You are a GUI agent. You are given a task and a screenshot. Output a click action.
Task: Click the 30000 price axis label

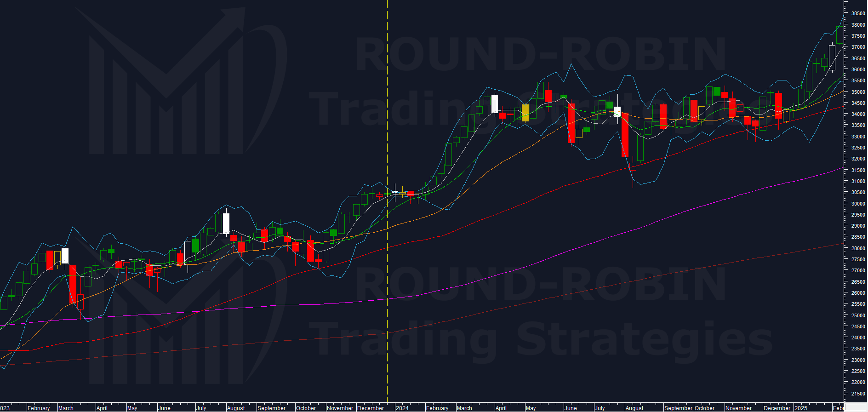[x=858, y=204]
